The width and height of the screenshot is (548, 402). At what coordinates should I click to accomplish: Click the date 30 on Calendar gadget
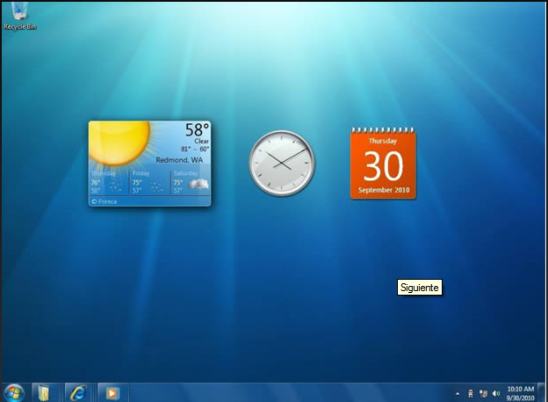coord(383,166)
